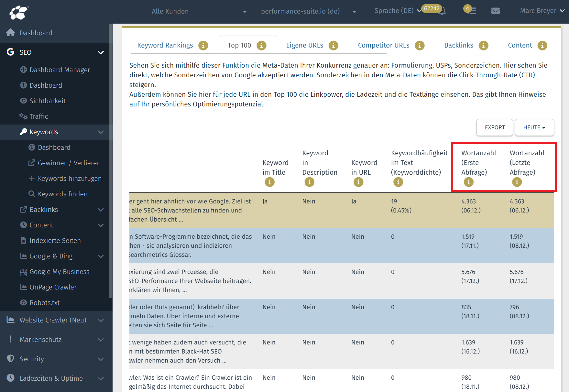Screen dimensions: 569x392
Task: Expand the Google & Bing submenu chevron
Action: [x=101, y=256]
